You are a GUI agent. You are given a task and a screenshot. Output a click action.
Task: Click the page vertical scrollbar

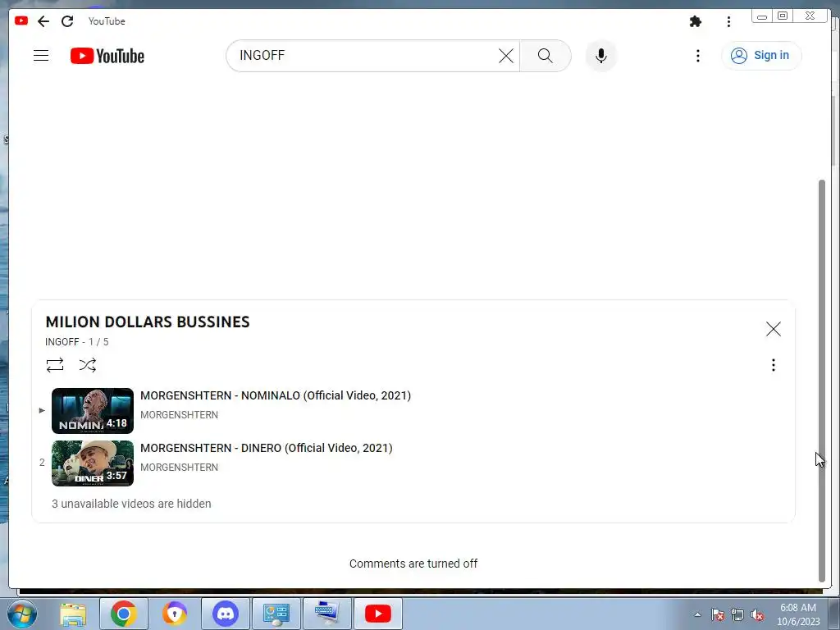coord(822,381)
